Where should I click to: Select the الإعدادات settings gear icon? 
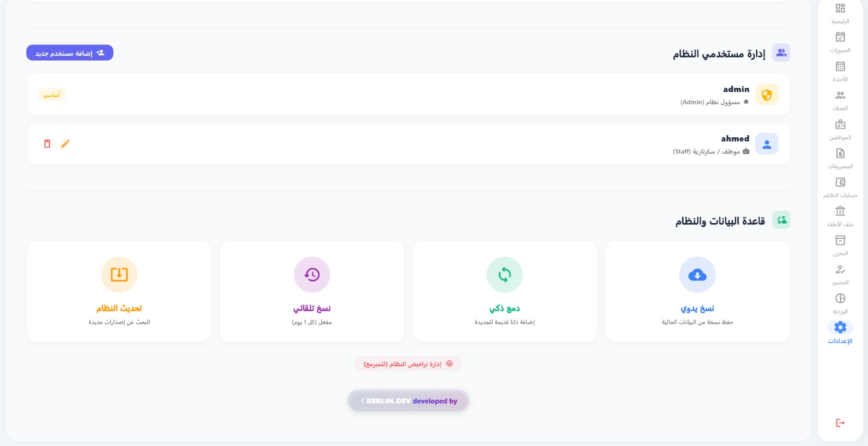[840, 327]
